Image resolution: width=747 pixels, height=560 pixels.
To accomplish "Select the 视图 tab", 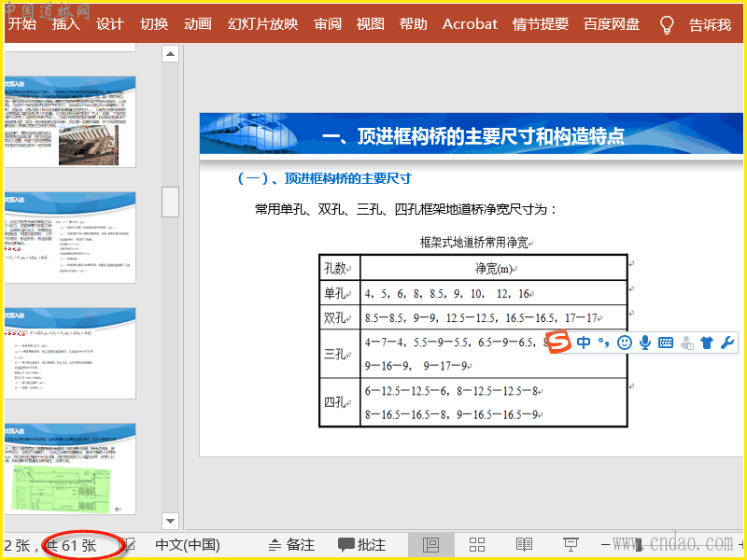I will coord(370,24).
